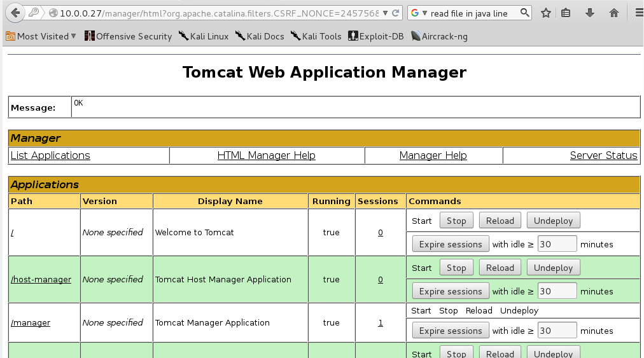Click the Tomcat Web Application Manager heading

[x=325, y=72]
